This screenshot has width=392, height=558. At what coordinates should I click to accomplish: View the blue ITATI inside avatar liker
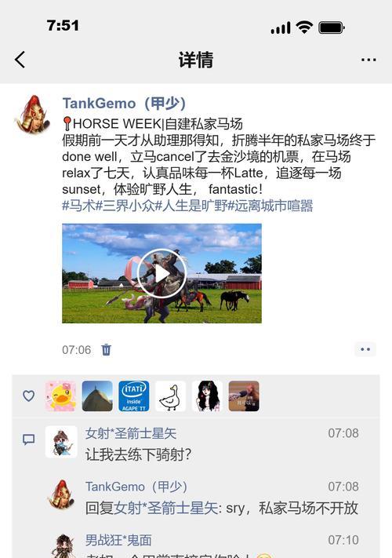[134, 396]
